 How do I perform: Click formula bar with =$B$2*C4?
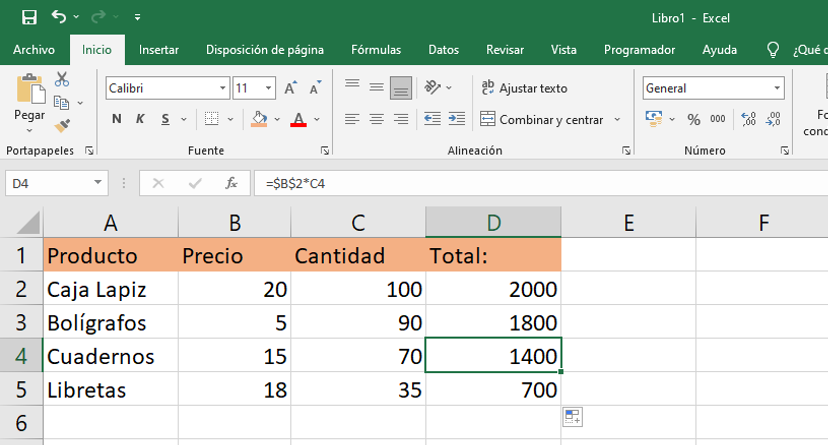click(541, 183)
